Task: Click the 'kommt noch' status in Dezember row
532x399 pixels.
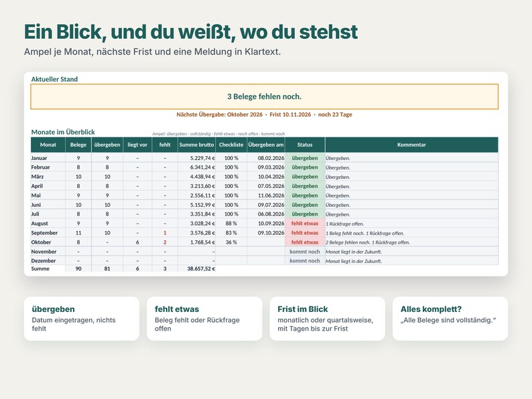Action: click(x=305, y=260)
